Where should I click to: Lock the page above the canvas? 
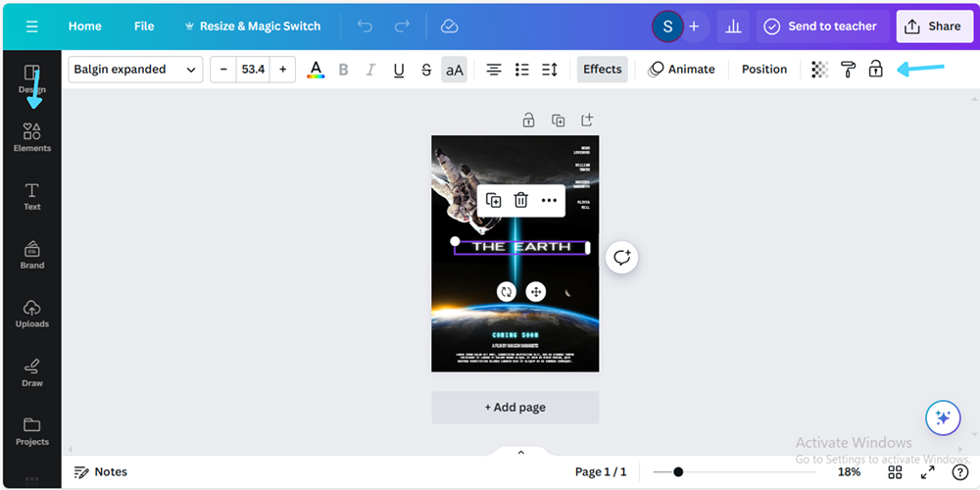(x=529, y=120)
